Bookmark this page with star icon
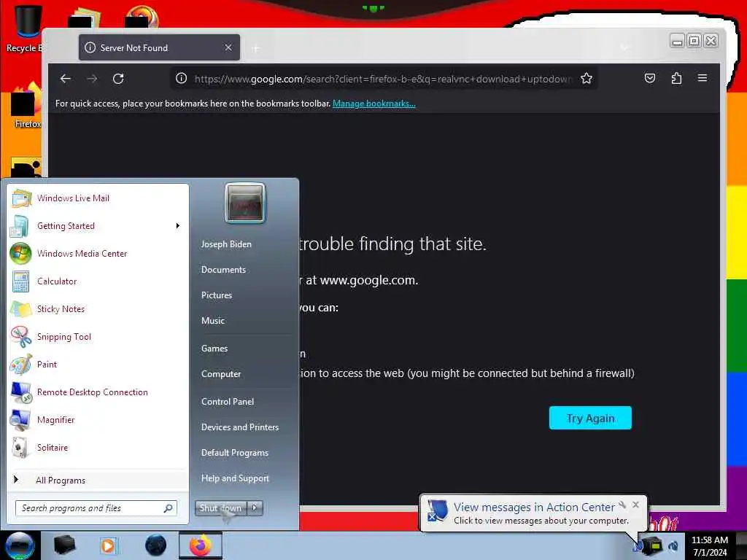Image resolution: width=747 pixels, height=560 pixels. pos(586,79)
